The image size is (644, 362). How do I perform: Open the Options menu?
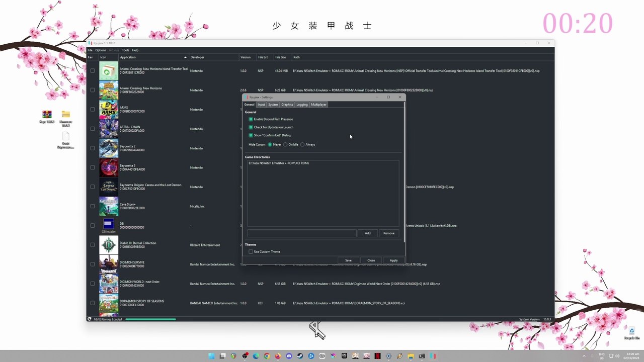(101, 50)
